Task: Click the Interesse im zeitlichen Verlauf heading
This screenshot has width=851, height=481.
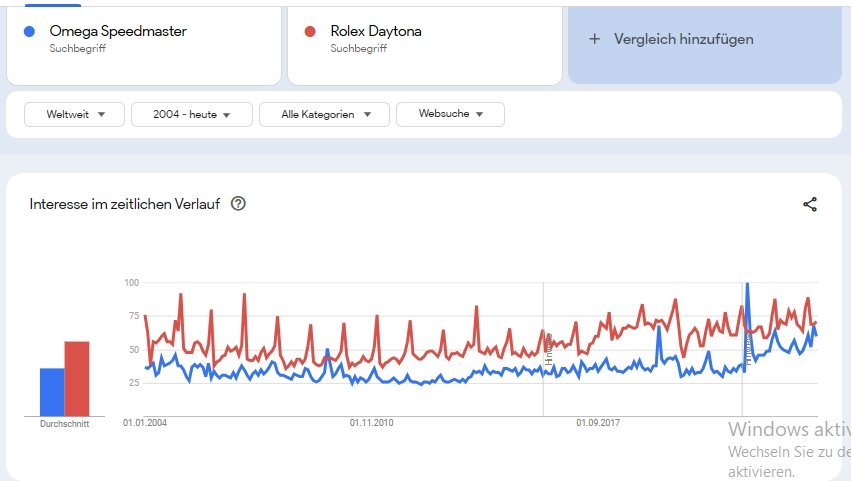Action: (x=124, y=204)
